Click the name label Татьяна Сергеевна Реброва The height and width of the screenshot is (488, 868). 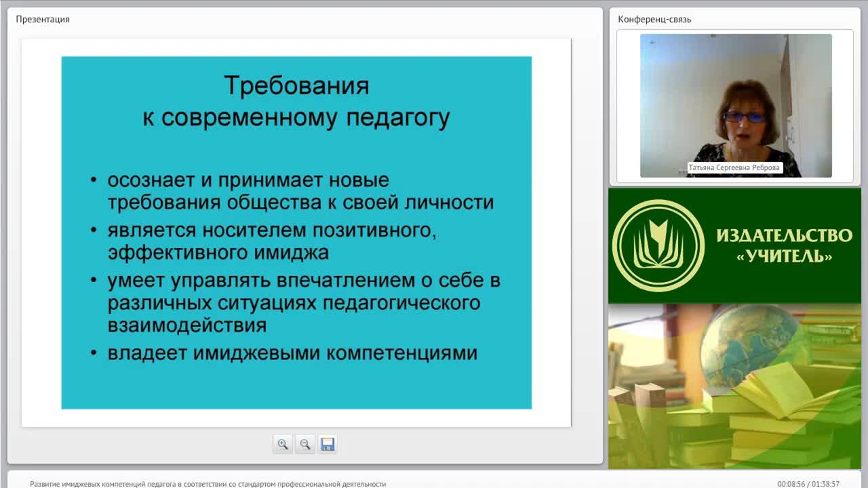pyautogui.click(x=734, y=167)
